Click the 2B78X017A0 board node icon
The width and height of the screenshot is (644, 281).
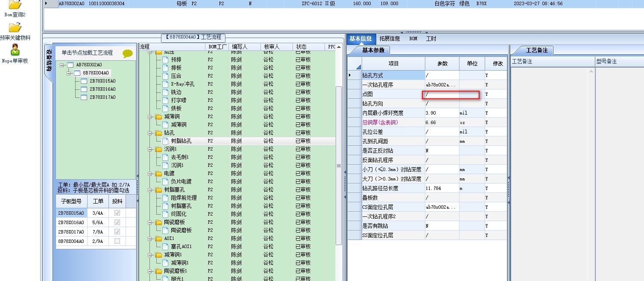pyautogui.click(x=84, y=97)
